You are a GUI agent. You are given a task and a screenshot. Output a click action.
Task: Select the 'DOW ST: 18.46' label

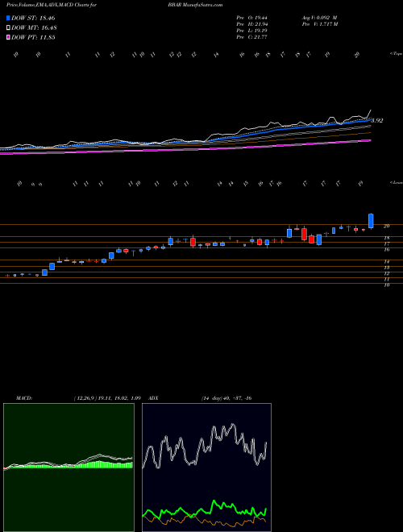pyautogui.click(x=33, y=18)
